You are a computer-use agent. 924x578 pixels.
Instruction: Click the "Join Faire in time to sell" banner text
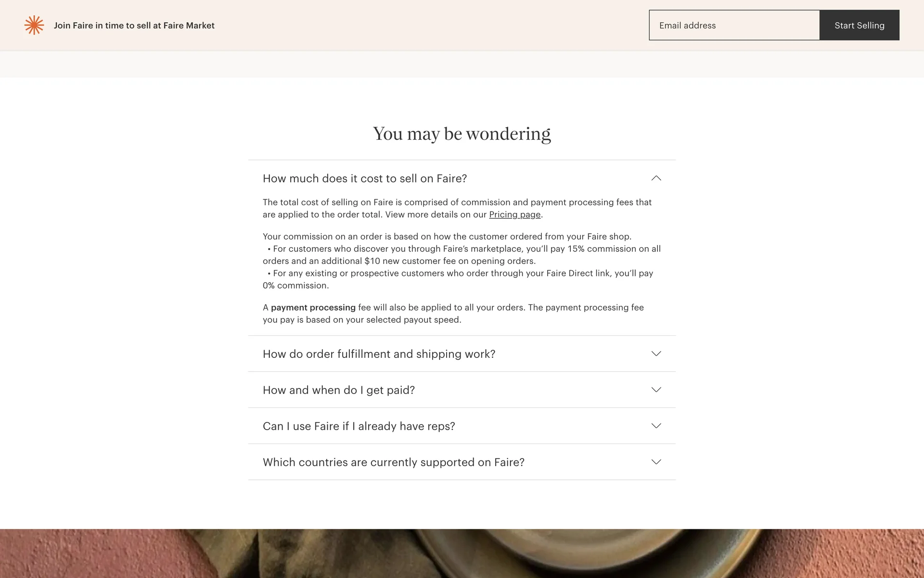(134, 26)
